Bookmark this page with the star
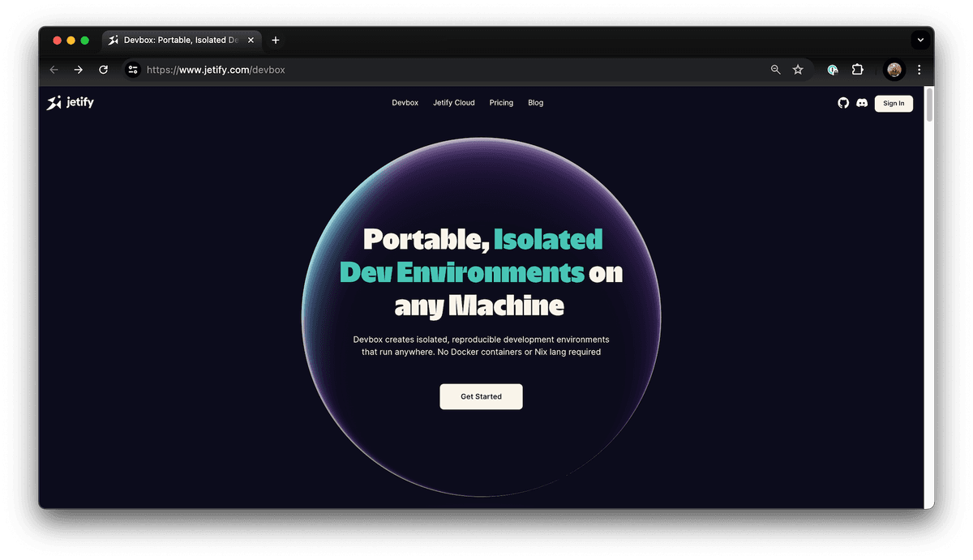 pos(798,70)
